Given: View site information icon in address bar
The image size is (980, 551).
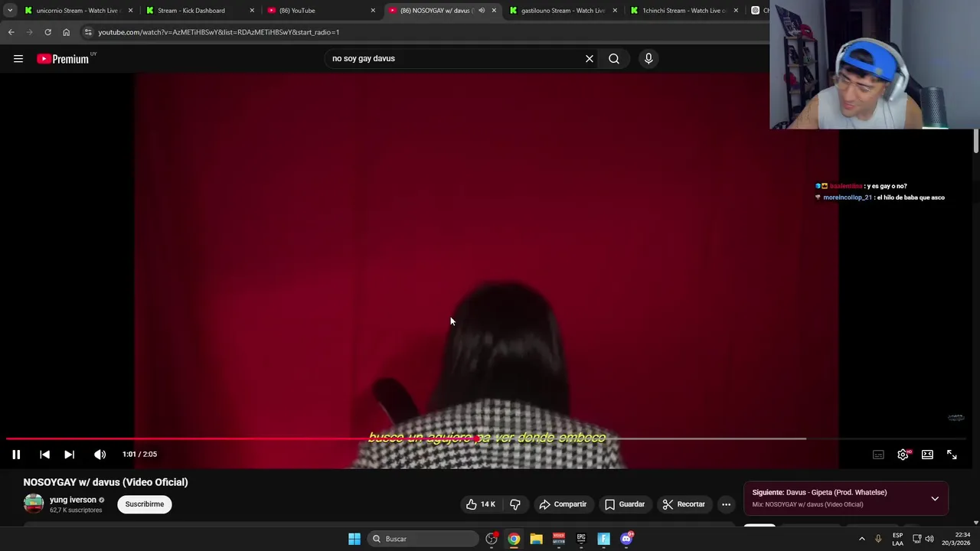Looking at the screenshot, I should [x=88, y=32].
